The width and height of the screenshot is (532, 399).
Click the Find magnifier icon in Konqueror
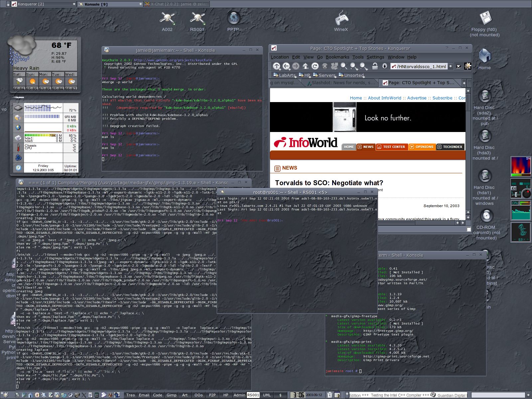[344, 66]
